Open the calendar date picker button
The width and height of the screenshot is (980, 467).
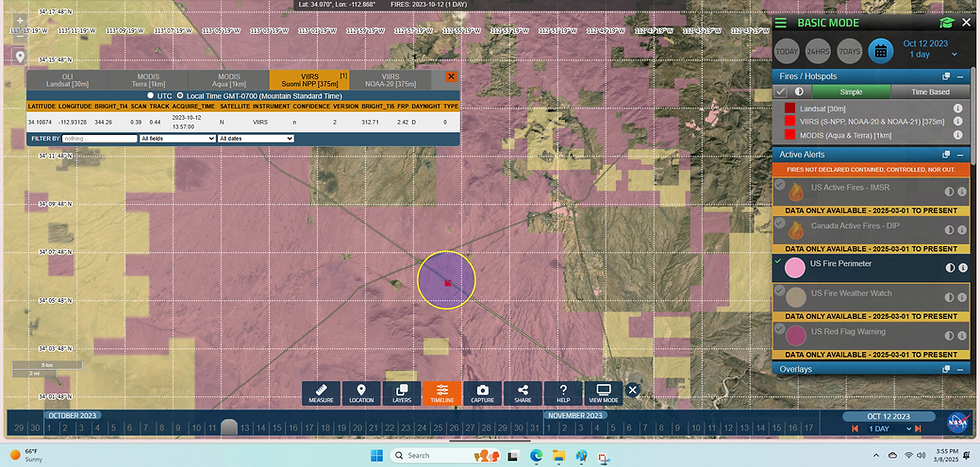[x=881, y=51]
